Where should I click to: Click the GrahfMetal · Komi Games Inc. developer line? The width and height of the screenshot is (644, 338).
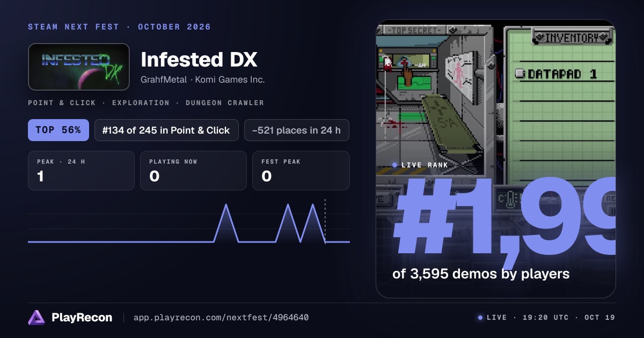click(203, 79)
